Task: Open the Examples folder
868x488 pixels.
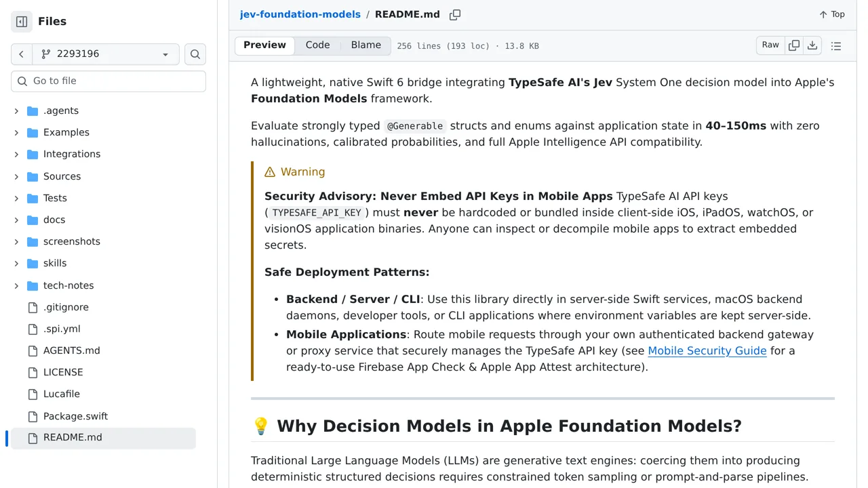Action: (x=66, y=133)
